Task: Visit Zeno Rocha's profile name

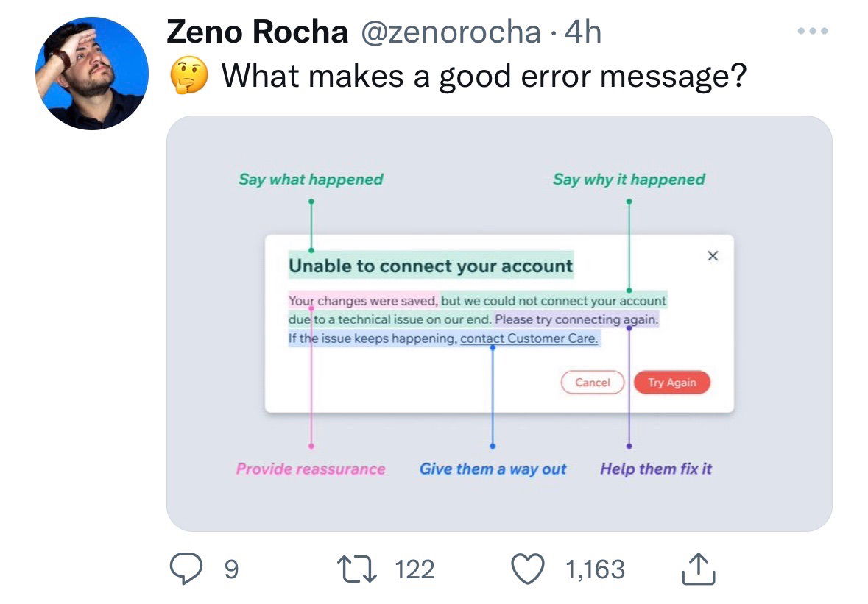Action: 257,31
